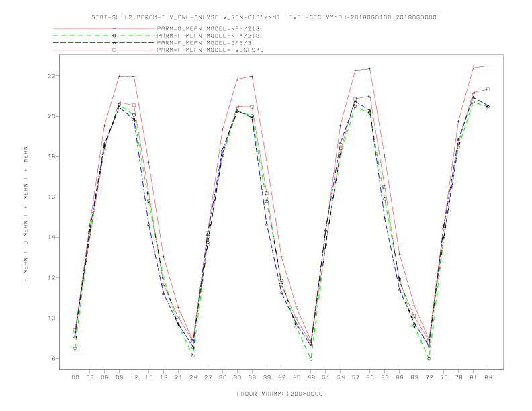Image resolution: width=532 pixels, height=411 pixels.
Task: Click x-axis tick label 18
Action: coord(163,377)
